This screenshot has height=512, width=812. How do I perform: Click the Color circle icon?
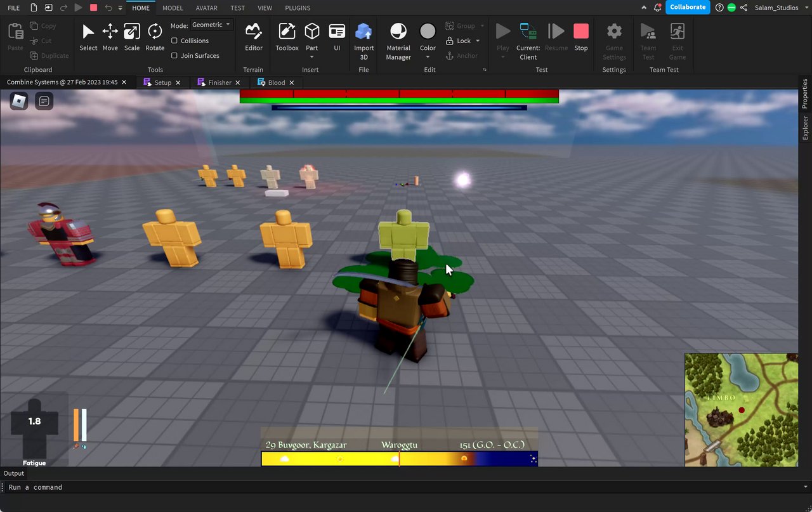(x=428, y=31)
